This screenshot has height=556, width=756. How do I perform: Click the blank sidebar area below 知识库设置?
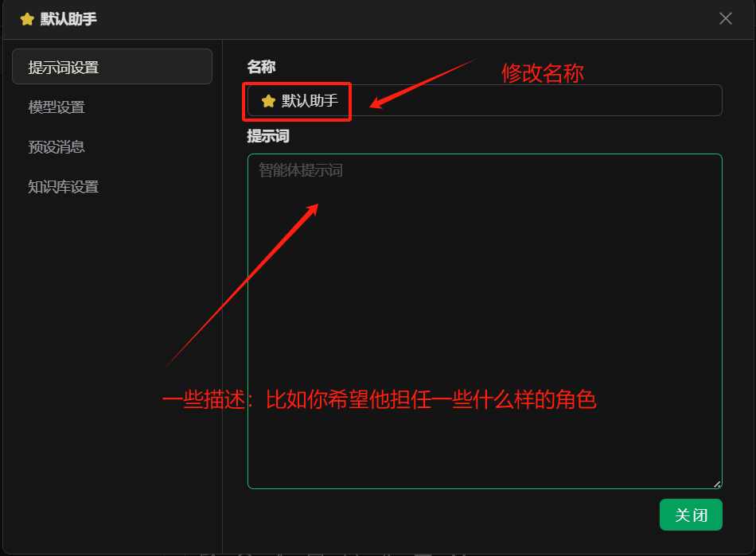[111, 358]
